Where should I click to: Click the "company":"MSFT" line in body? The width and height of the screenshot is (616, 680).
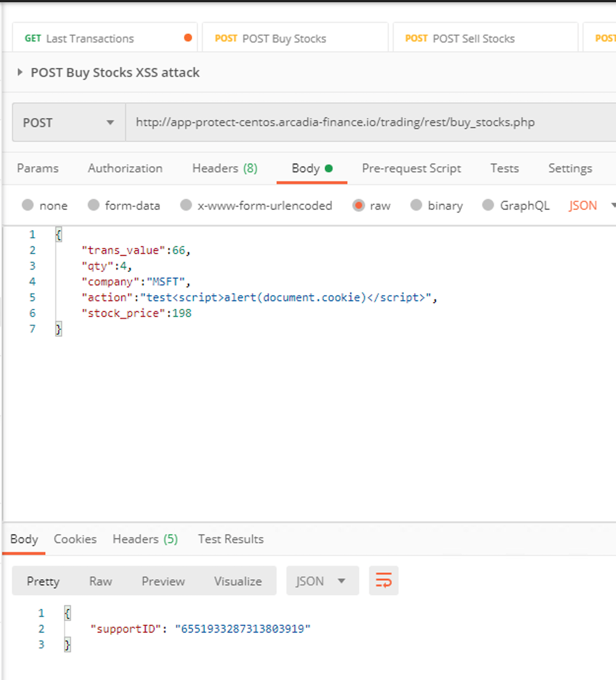(x=136, y=282)
